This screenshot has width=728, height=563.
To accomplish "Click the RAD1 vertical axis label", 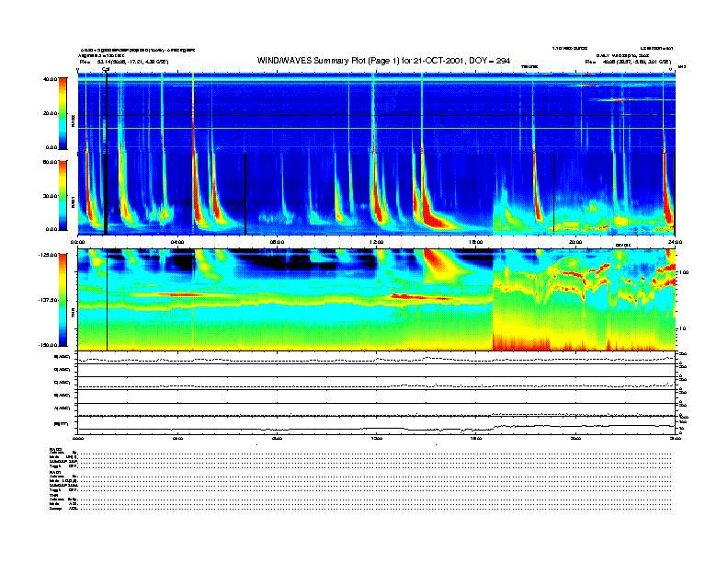I will coord(73,202).
